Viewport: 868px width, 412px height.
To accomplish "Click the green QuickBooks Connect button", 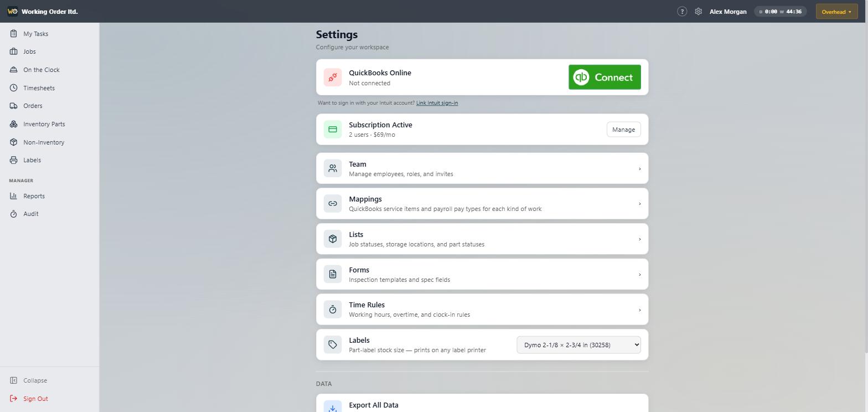I will pyautogui.click(x=604, y=77).
